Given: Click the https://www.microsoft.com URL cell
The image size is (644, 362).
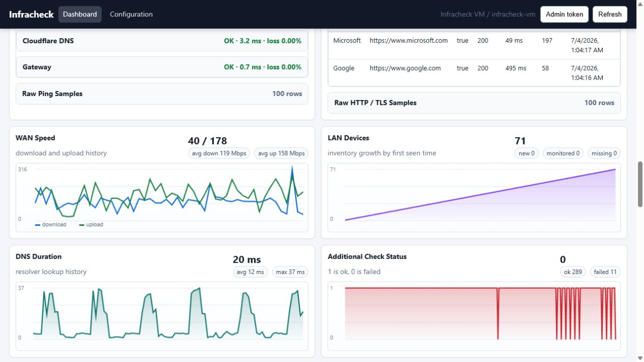Looking at the screenshot, I should click(408, 41).
